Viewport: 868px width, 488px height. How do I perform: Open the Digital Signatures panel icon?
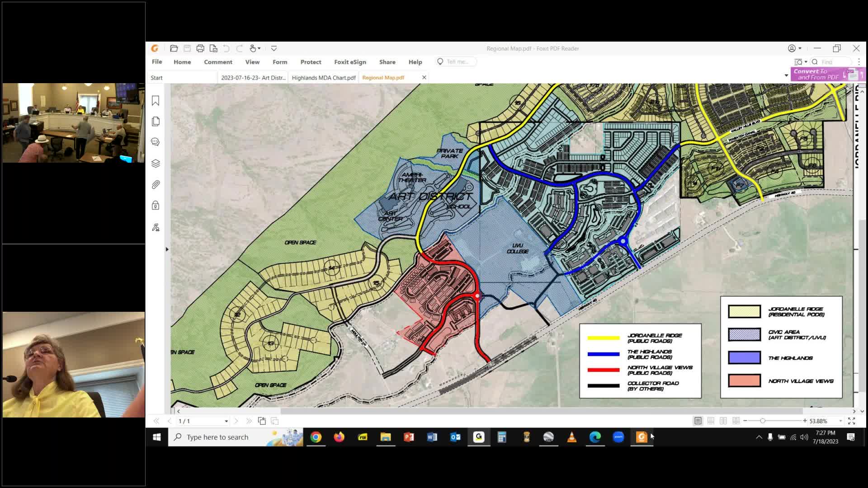click(x=156, y=227)
